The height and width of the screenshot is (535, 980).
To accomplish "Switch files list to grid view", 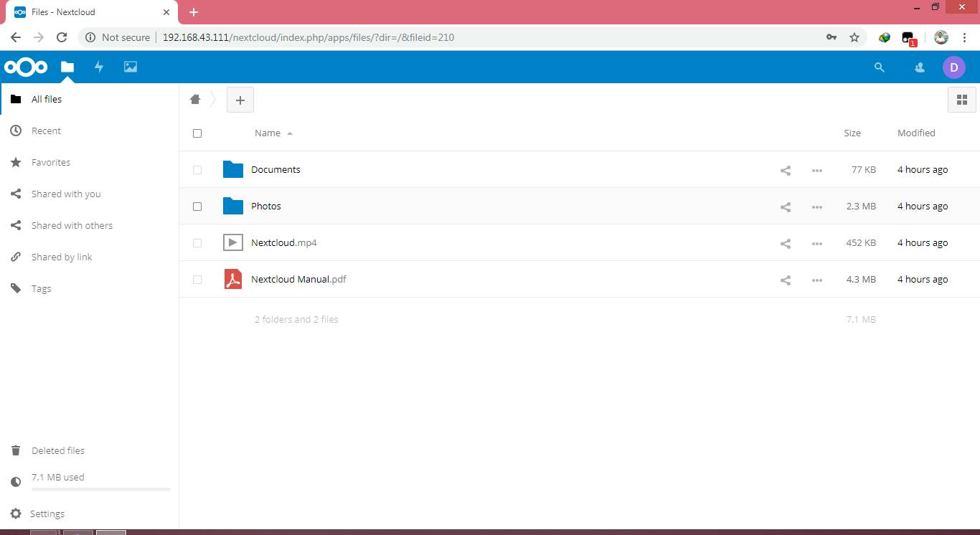I will (x=962, y=99).
